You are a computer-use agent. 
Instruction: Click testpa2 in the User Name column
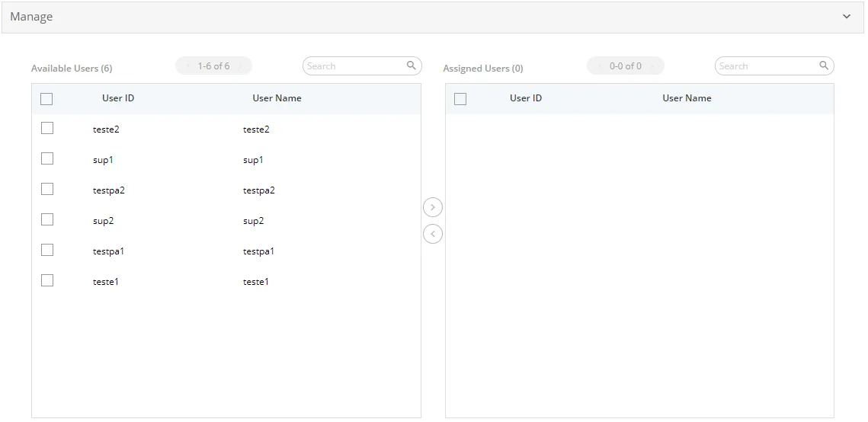click(259, 190)
